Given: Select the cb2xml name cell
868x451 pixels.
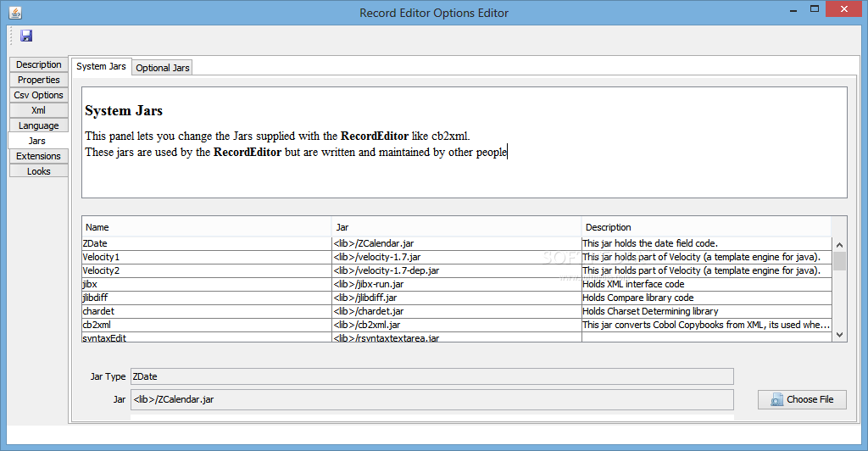Looking at the screenshot, I should (207, 325).
